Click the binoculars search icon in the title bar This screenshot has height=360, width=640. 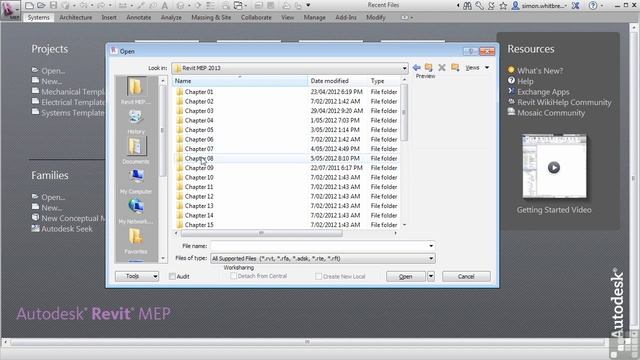[467, 6]
